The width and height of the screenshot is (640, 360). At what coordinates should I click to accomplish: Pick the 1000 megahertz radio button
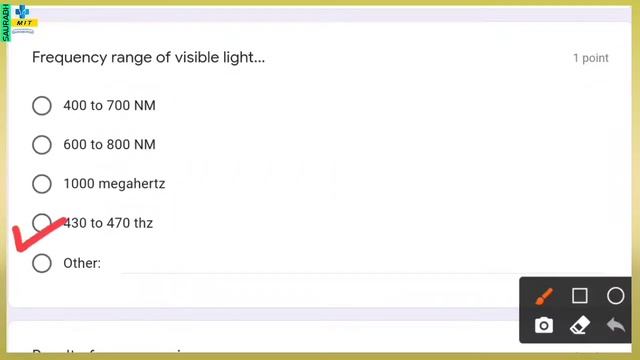42,184
